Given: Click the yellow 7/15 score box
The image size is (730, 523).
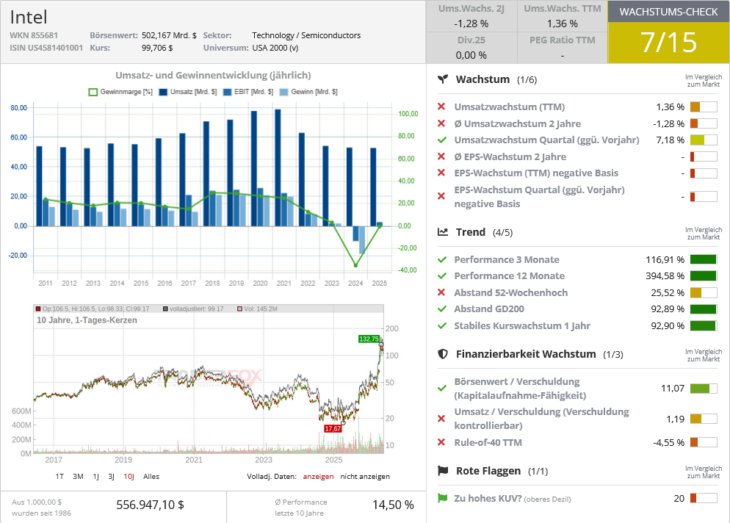Looking at the screenshot, I should pos(669,42).
